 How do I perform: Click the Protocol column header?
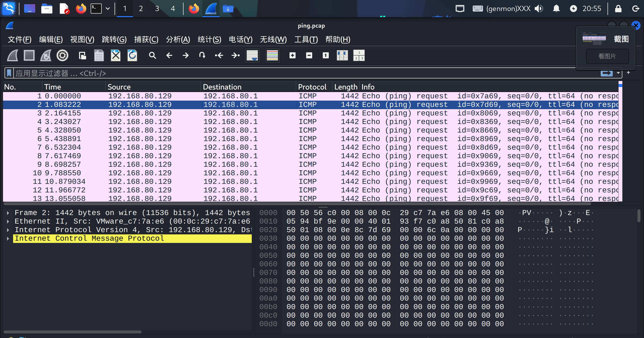312,87
